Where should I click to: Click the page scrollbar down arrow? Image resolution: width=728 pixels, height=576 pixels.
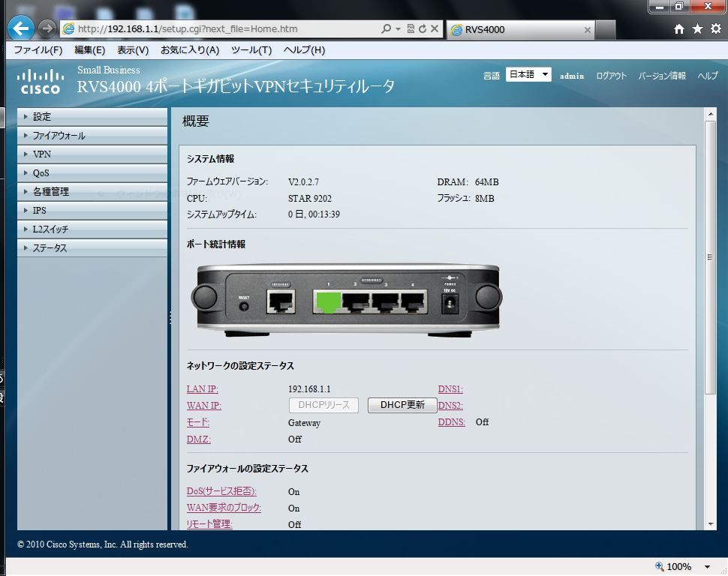[710, 524]
